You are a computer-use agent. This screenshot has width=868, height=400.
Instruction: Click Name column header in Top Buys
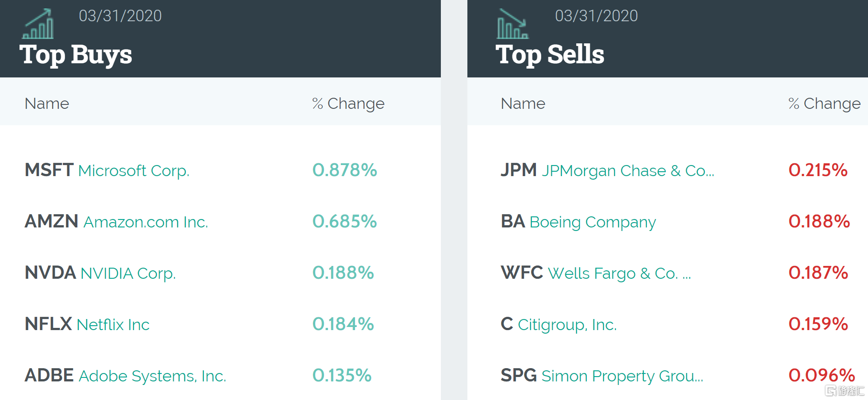47,104
